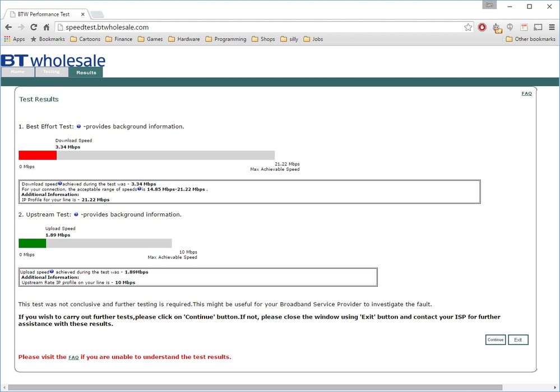The image size is (560, 392).
Task: Click the BT wholesale logo
Action: [53, 60]
